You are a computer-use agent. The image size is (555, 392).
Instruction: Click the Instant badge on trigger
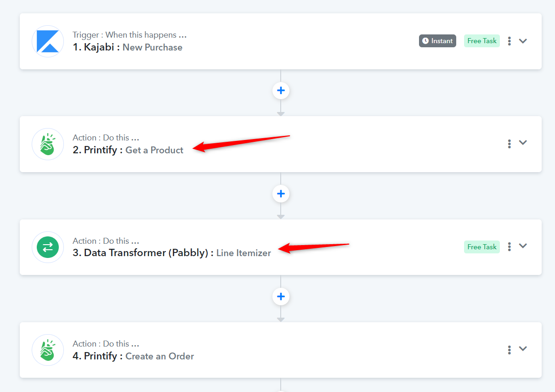point(437,41)
